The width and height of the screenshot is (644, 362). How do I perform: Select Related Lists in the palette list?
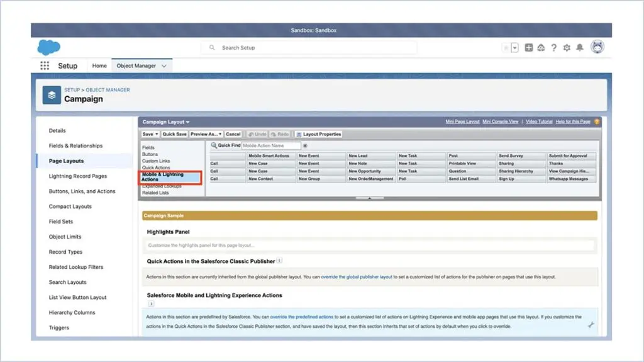[x=155, y=193]
